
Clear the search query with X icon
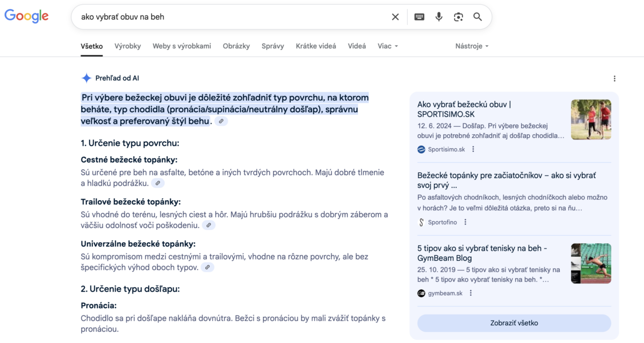(396, 17)
